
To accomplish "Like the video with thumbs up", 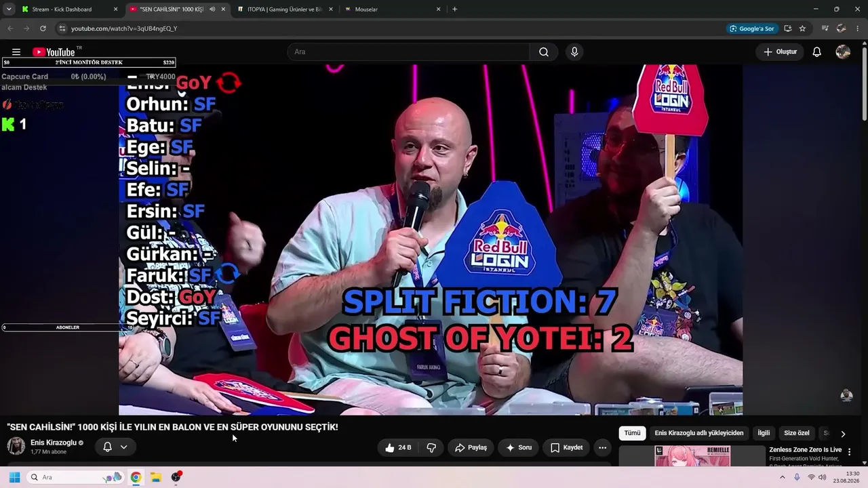I will tap(397, 447).
